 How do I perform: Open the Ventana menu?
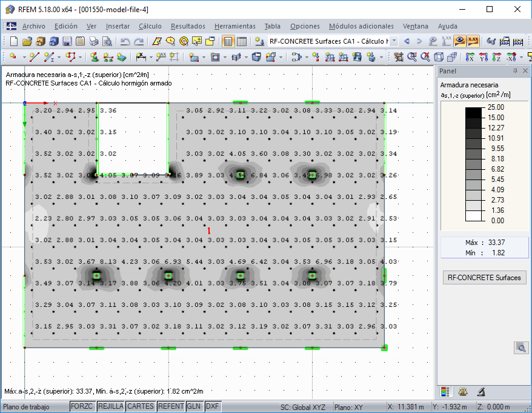(x=415, y=26)
